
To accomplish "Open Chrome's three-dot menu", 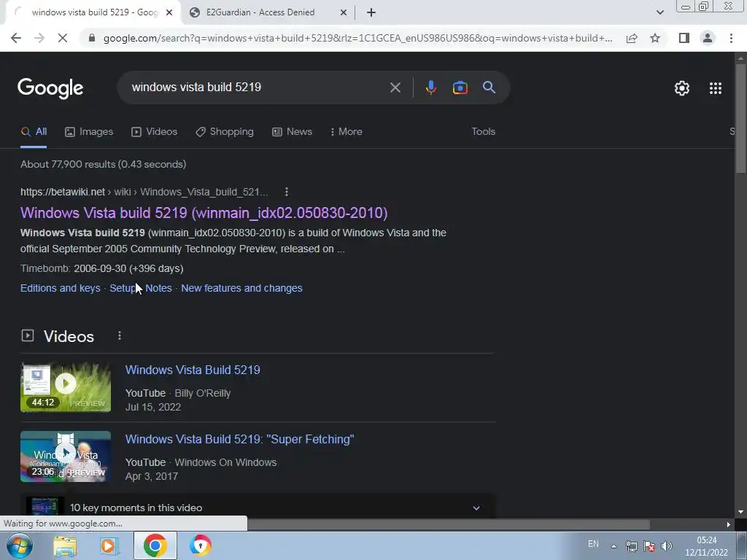I will [731, 38].
